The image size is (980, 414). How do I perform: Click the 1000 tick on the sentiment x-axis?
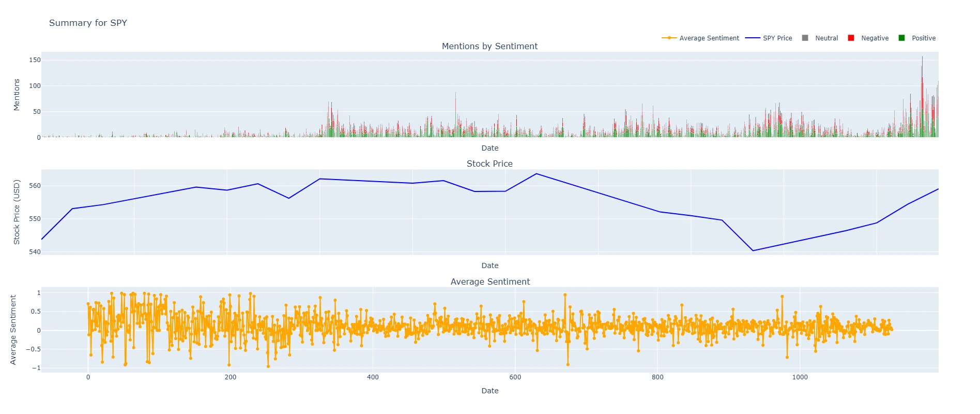pyautogui.click(x=800, y=377)
